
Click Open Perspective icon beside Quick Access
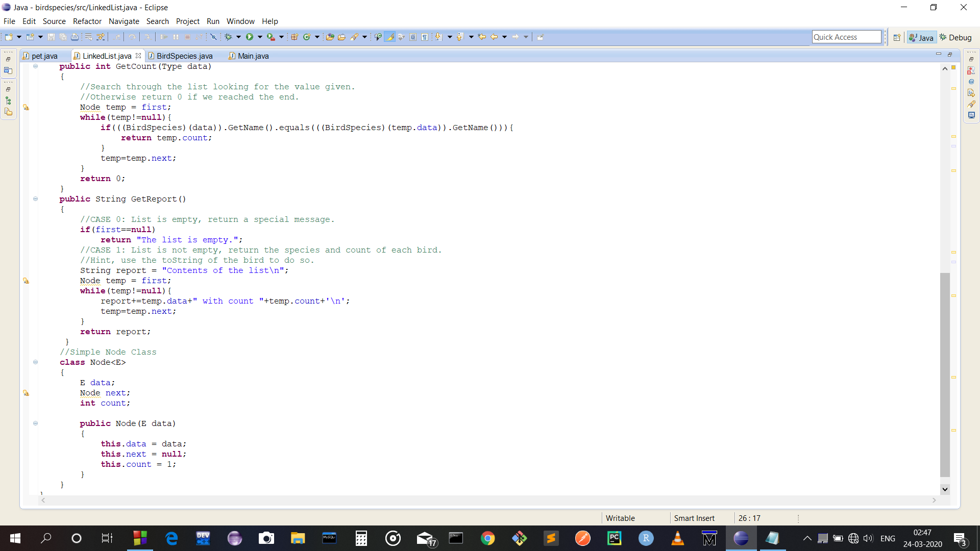point(897,37)
